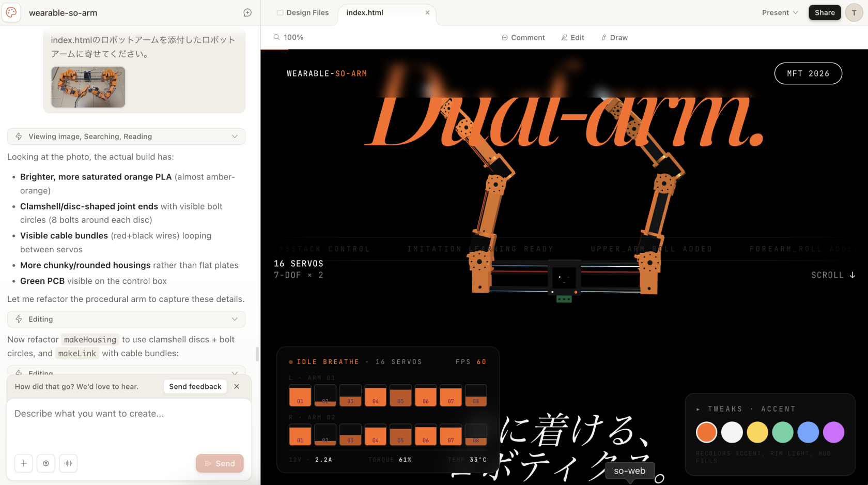Image resolution: width=868 pixels, height=485 pixels.
Task: Click 'Clamshell/disc-shaped joint ends' text
Action: coord(89,206)
